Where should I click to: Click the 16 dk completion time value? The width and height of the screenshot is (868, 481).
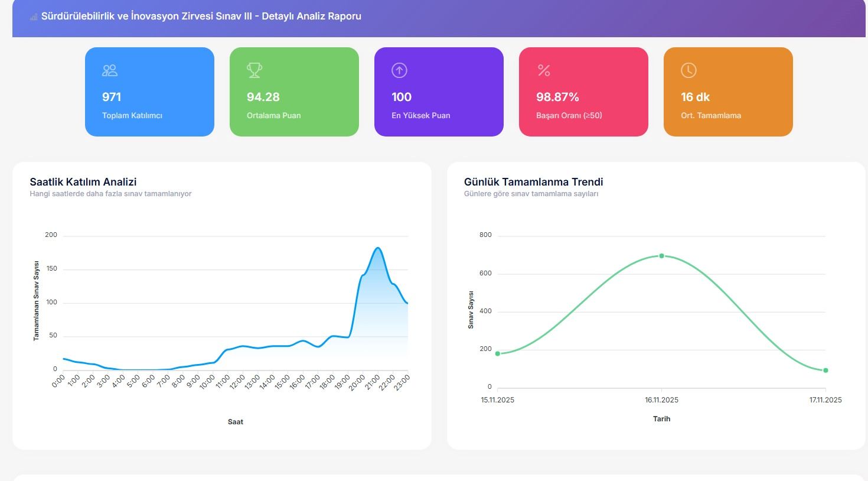pyautogui.click(x=695, y=97)
